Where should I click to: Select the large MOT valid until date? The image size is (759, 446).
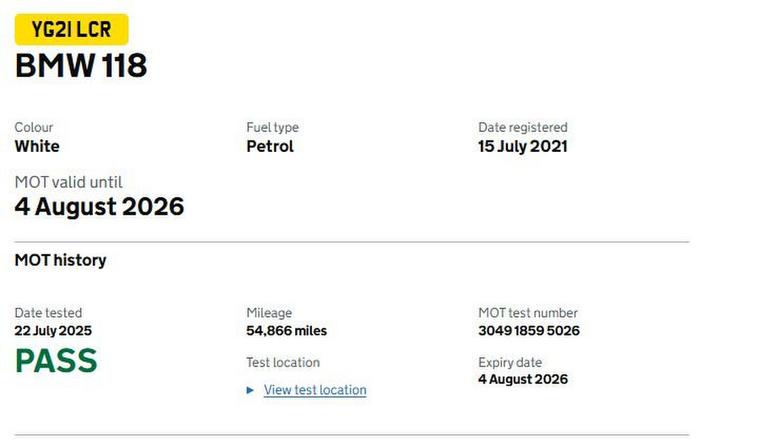[99, 207]
